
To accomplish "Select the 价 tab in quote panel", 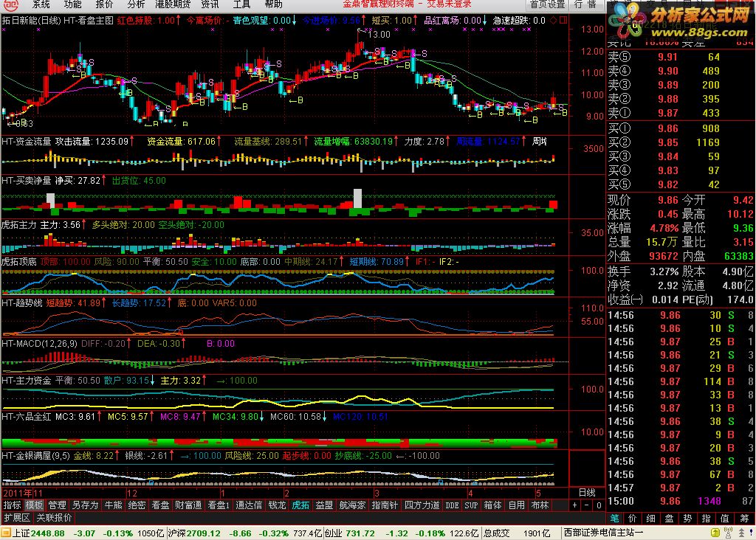I will click(633, 519).
